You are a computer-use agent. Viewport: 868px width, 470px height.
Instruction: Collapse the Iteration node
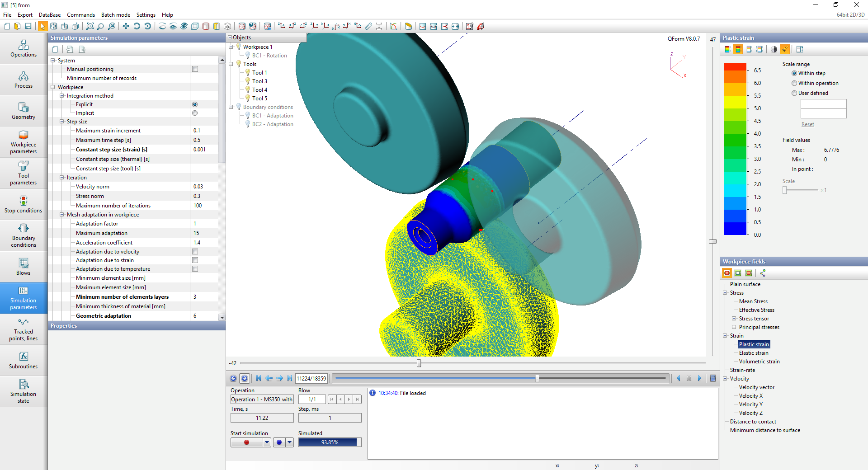point(62,178)
